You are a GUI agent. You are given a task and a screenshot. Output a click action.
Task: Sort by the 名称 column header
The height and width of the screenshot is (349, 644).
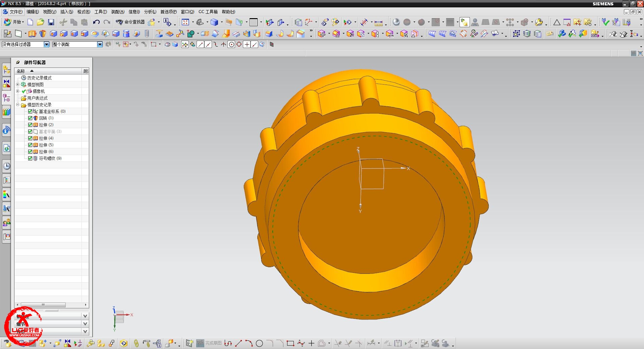coord(48,71)
